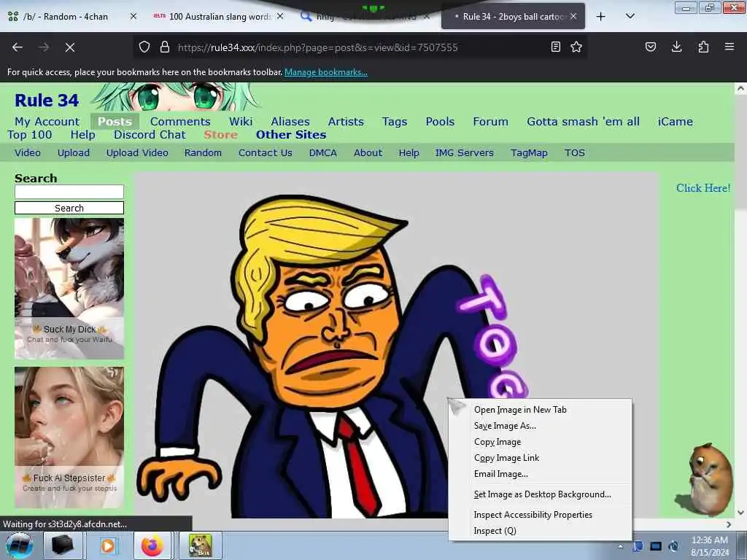This screenshot has height=560, width=747.
Task: Open the Random link in submenu
Action: [x=203, y=153]
